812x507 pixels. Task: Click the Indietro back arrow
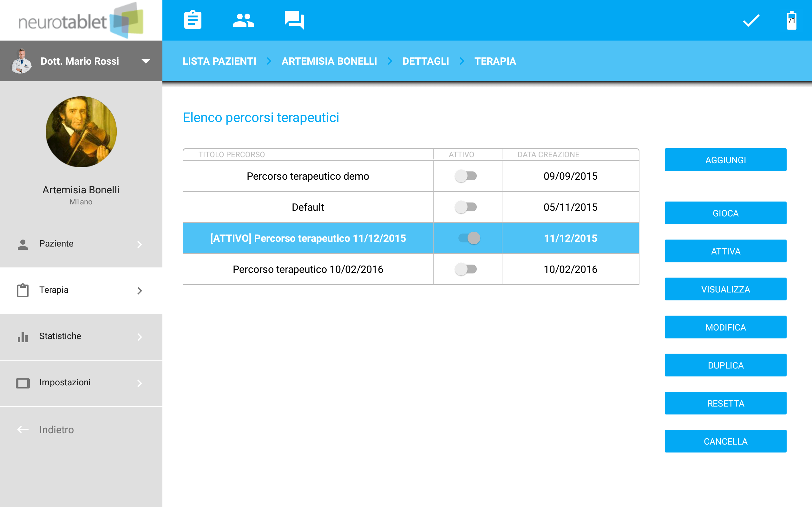point(23,430)
